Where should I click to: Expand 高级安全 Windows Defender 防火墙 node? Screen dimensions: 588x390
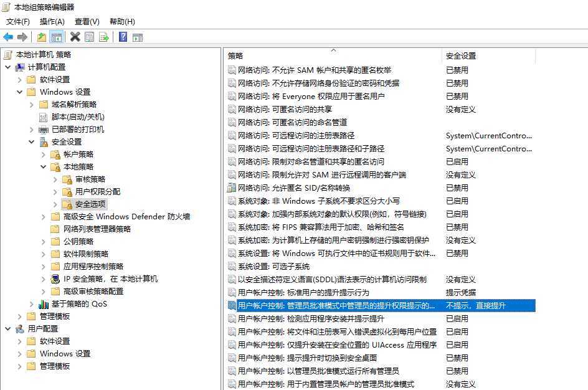pos(44,217)
